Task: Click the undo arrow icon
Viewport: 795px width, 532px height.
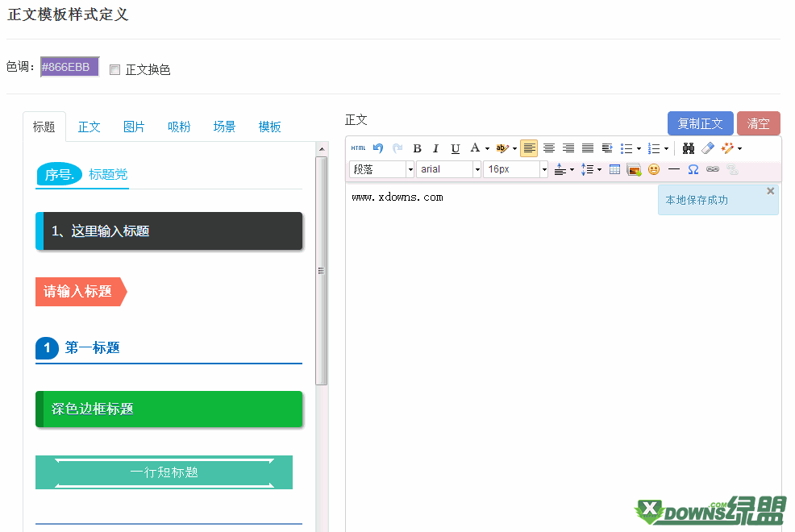Action: pyautogui.click(x=377, y=148)
